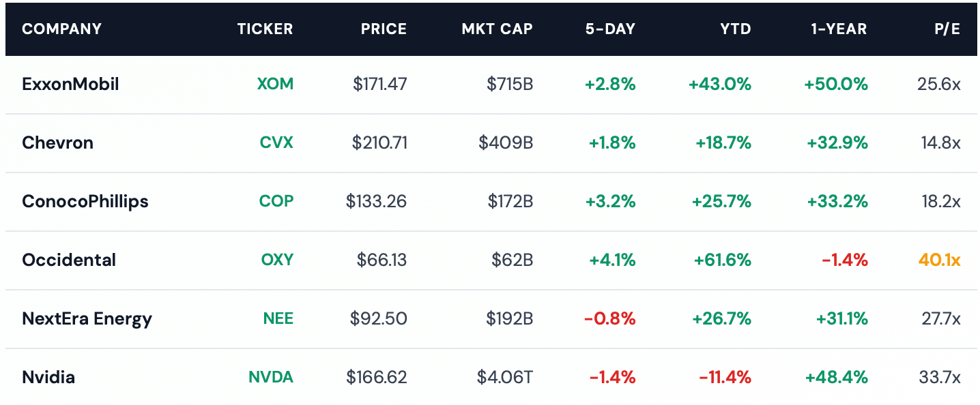Open the COP ticker link
This screenshot has width=980, height=405.
click(276, 202)
